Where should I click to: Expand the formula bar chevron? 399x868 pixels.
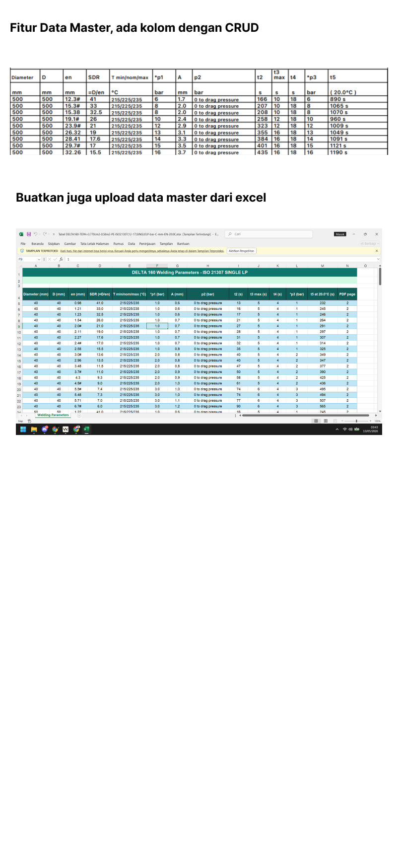[x=378, y=259]
